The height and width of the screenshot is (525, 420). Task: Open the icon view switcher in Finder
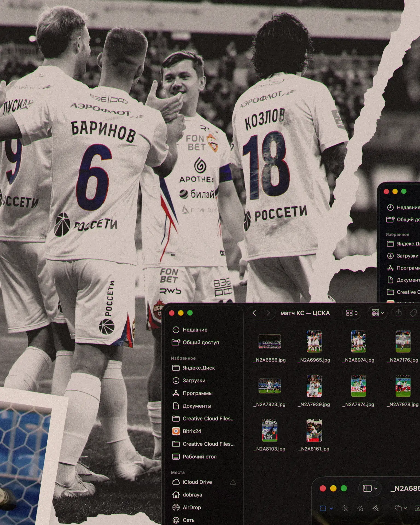pyautogui.click(x=352, y=313)
